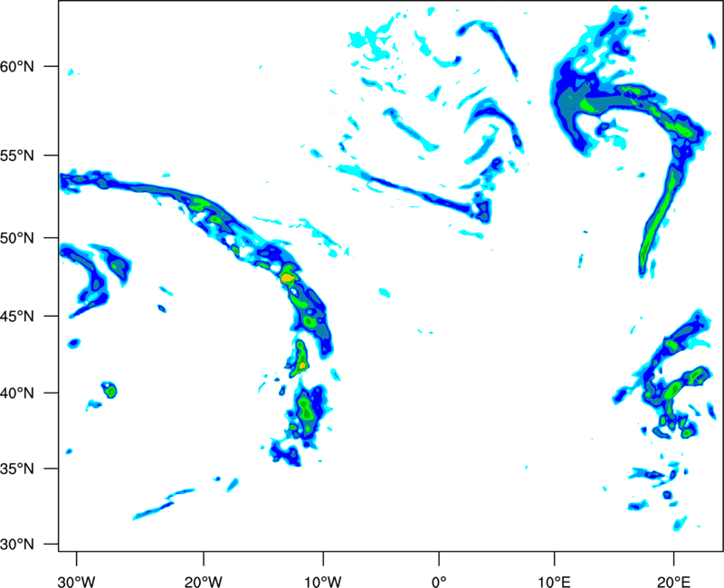The image size is (724, 588).
Task: Click the 10°W longitude label
Action: tap(322, 582)
